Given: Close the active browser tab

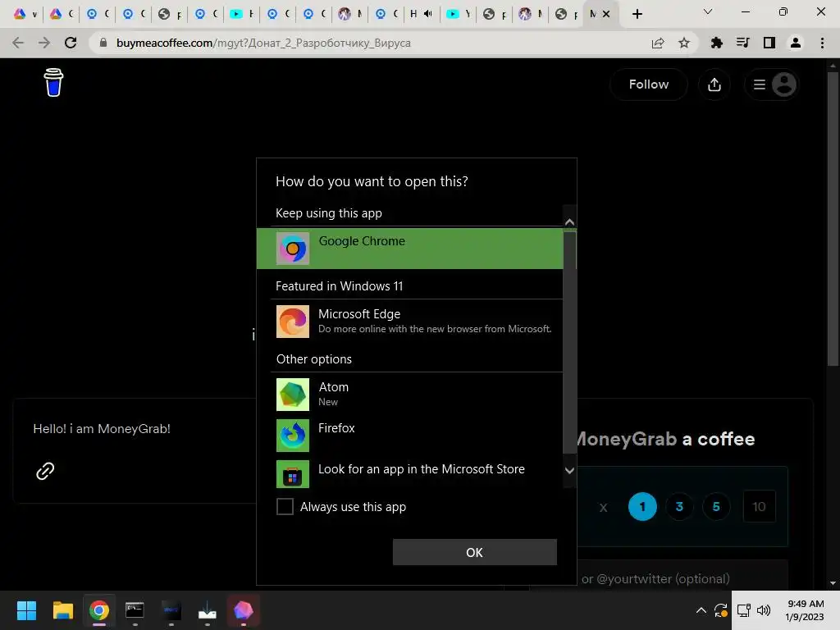Looking at the screenshot, I should 606,14.
